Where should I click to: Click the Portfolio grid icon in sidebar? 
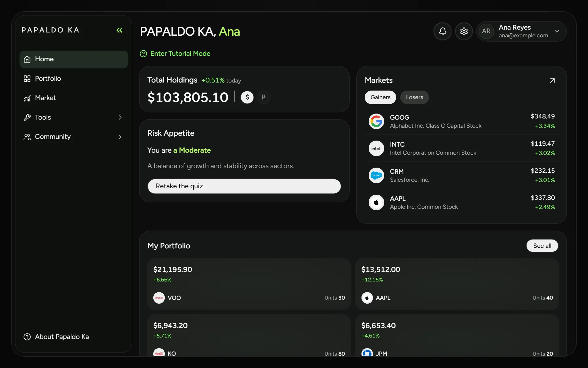[x=27, y=78]
